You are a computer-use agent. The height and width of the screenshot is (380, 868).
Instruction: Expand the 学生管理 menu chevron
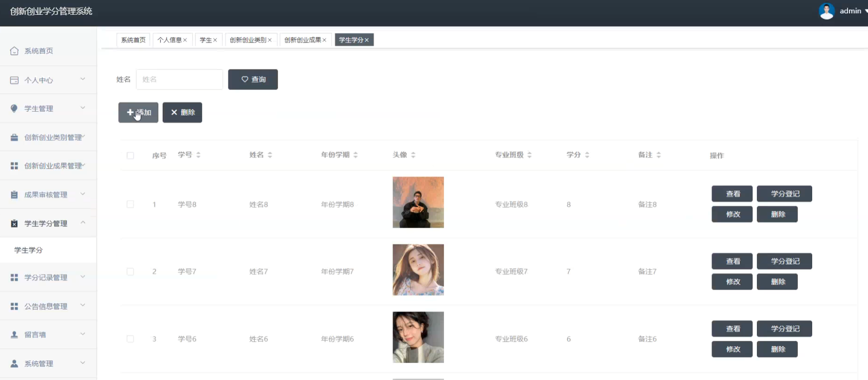83,107
